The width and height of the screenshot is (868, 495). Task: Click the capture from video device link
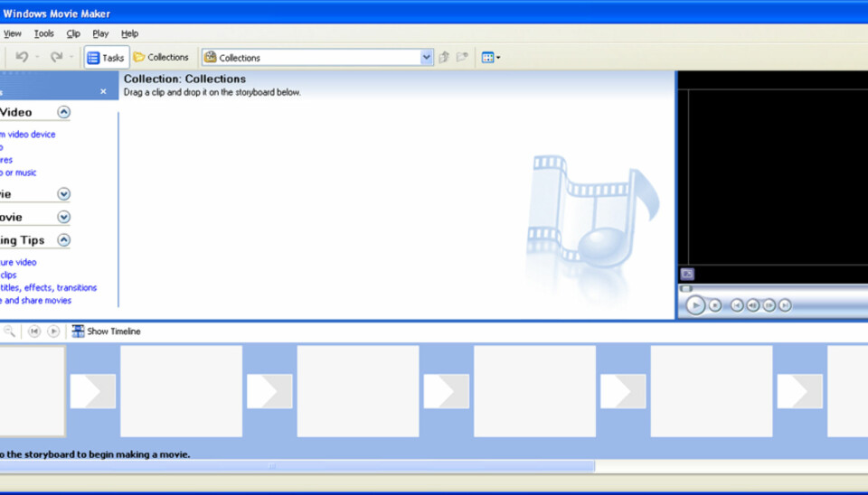28,135
